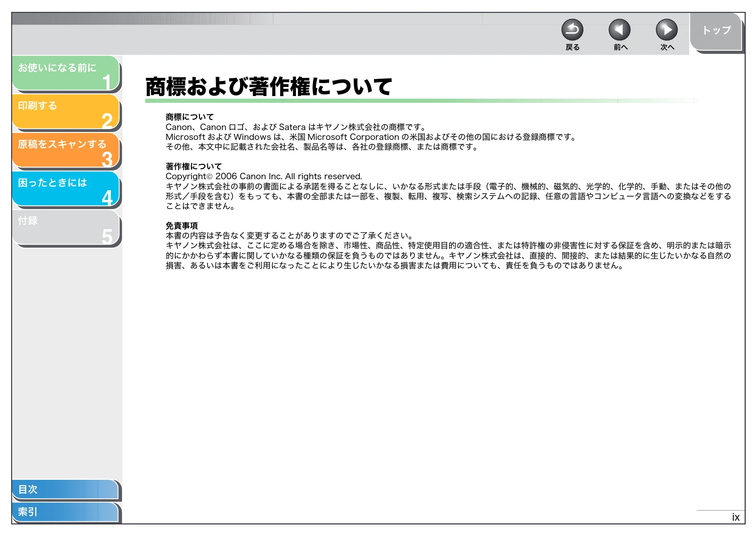Open chapter 1 お使いになる前に

(66, 73)
